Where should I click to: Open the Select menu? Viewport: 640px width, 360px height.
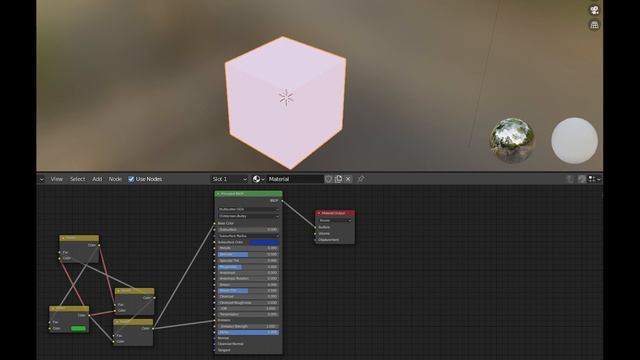pyautogui.click(x=78, y=179)
